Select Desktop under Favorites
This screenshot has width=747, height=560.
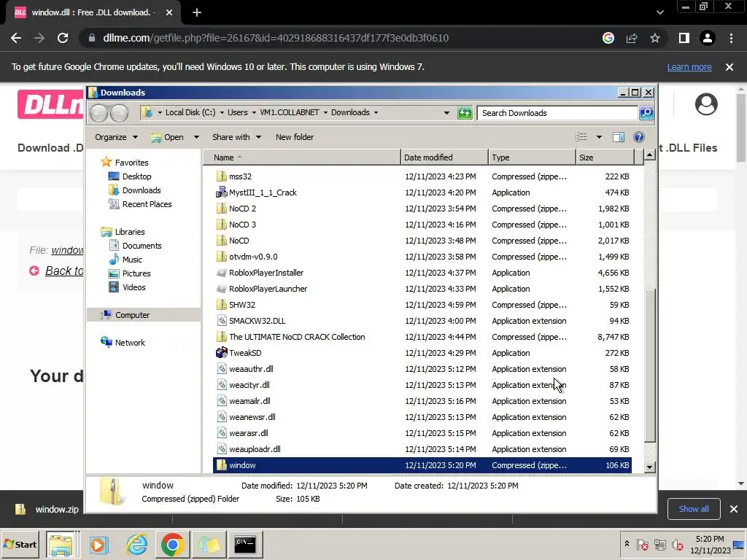coord(130,176)
